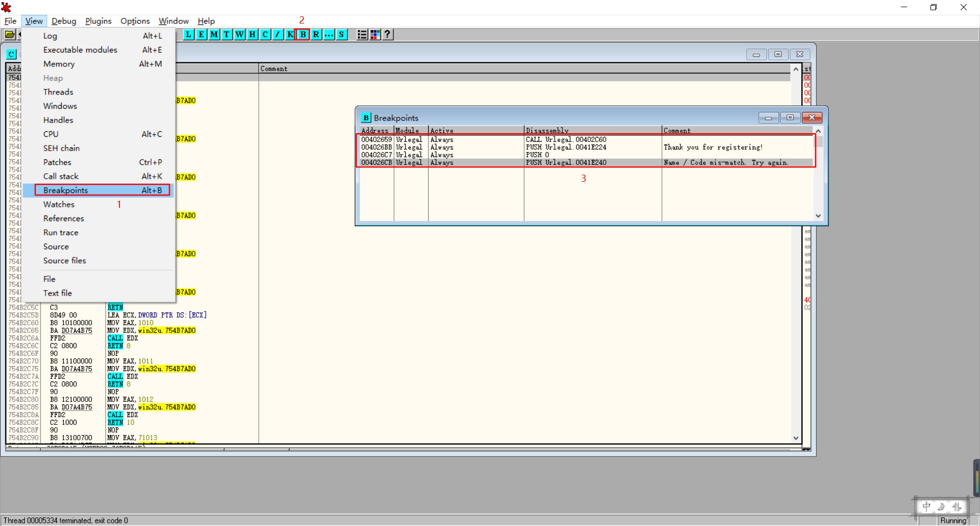Open References with 'R' toolbar icon

316,34
